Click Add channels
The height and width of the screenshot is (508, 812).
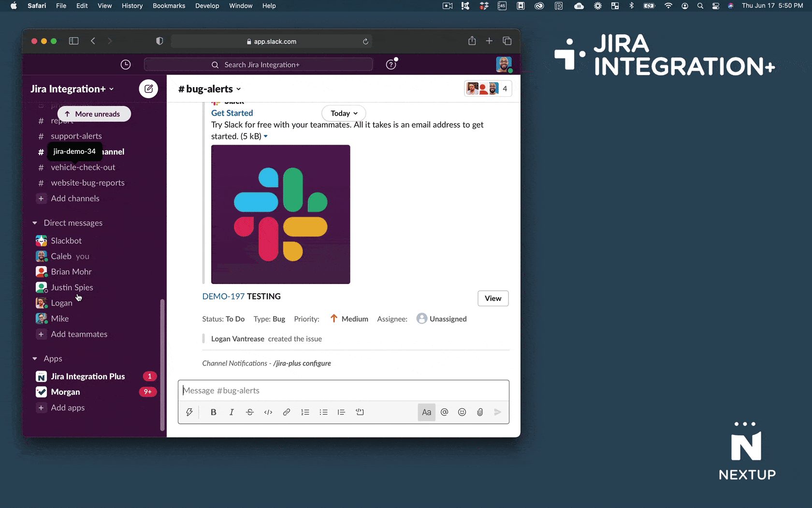(75, 198)
